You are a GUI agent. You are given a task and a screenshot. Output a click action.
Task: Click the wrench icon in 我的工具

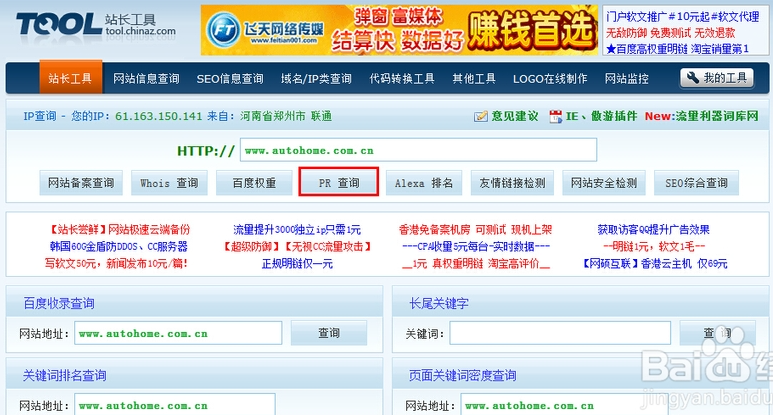(x=693, y=78)
